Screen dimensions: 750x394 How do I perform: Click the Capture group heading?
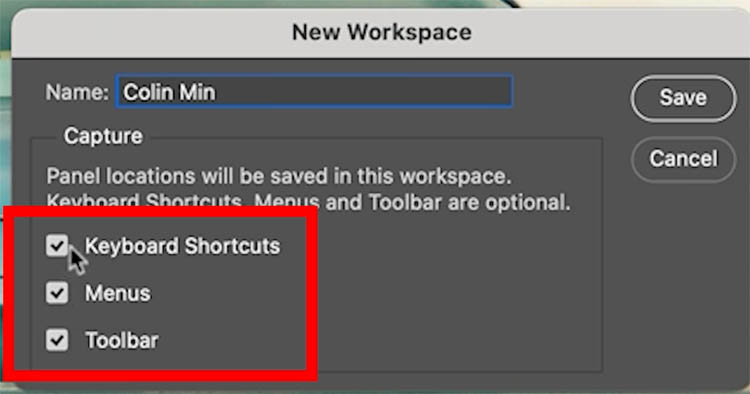103,136
